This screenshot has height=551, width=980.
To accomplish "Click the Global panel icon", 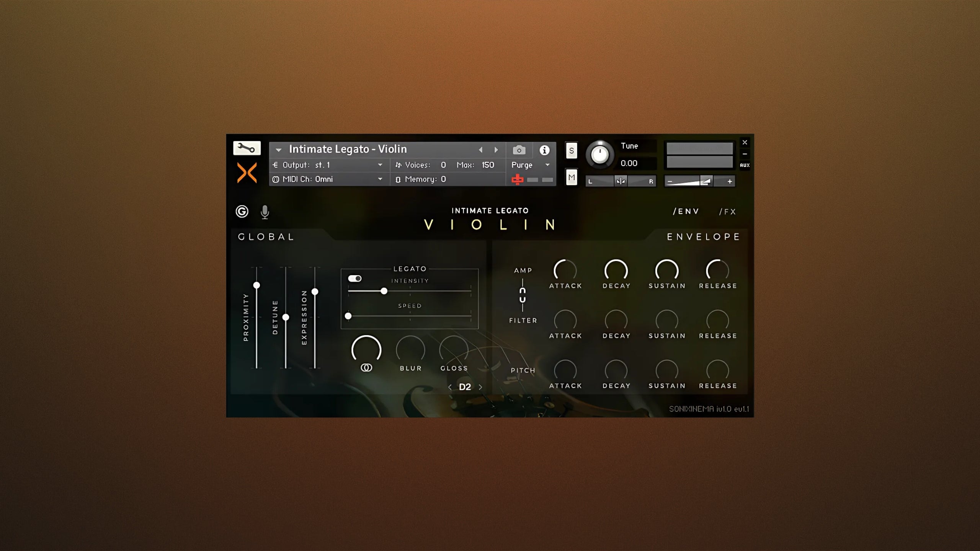I will (241, 211).
